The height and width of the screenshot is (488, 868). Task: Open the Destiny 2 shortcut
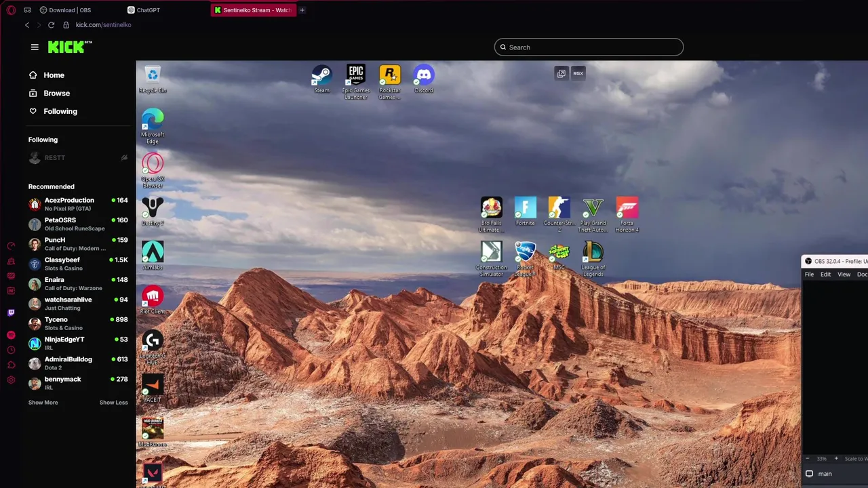153,211
